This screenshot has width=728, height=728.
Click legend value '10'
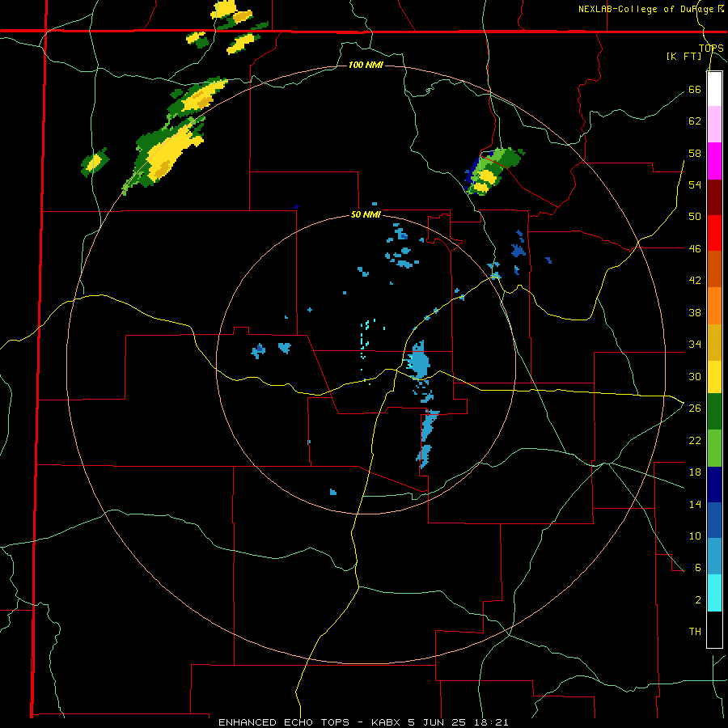tap(695, 535)
